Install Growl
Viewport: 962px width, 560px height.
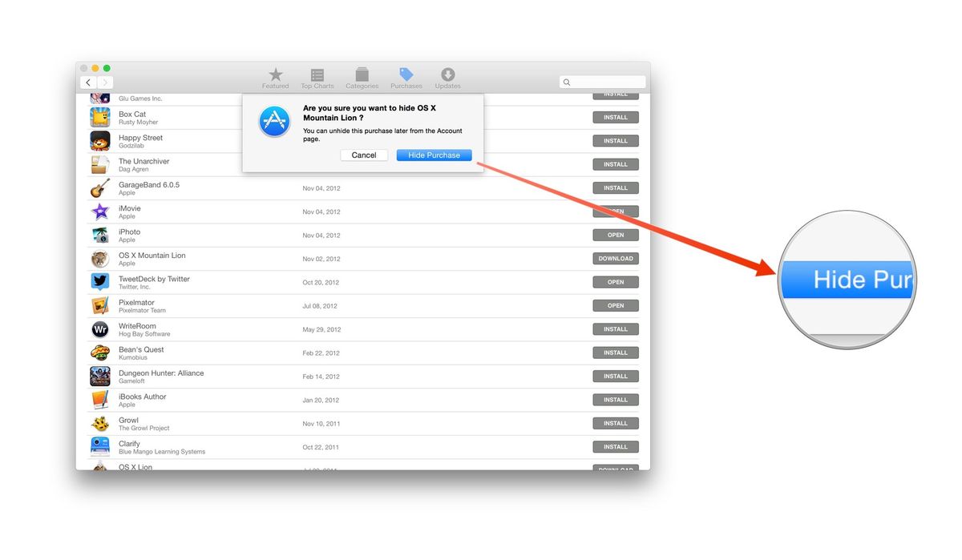pos(616,423)
